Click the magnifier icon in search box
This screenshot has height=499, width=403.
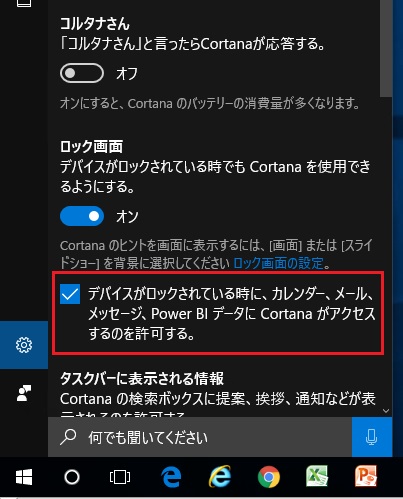68,437
